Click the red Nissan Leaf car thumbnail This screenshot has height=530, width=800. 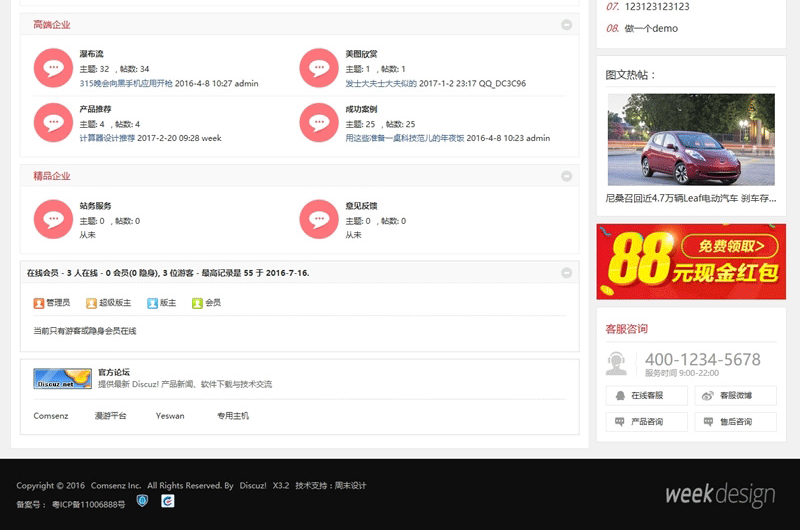tap(691, 139)
